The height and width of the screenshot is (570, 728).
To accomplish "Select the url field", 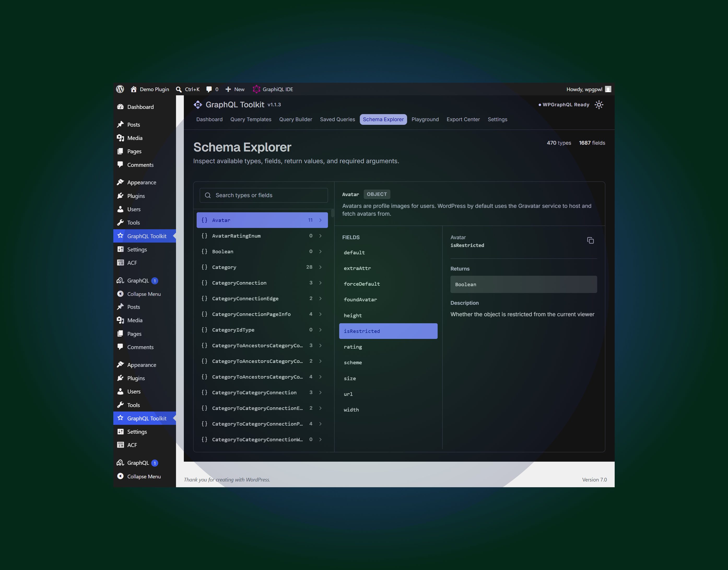I will tap(388, 394).
